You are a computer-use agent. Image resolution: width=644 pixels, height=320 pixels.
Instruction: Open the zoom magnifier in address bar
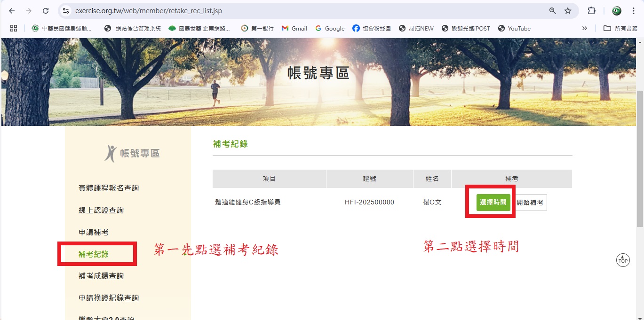[553, 11]
